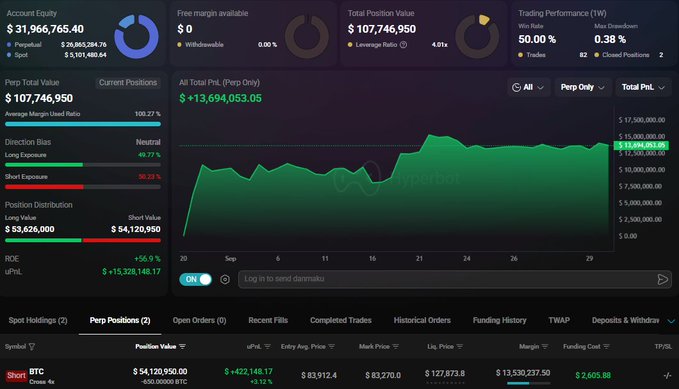
Task: Click the Short Value $54,120,950 figure
Action: pos(136,229)
